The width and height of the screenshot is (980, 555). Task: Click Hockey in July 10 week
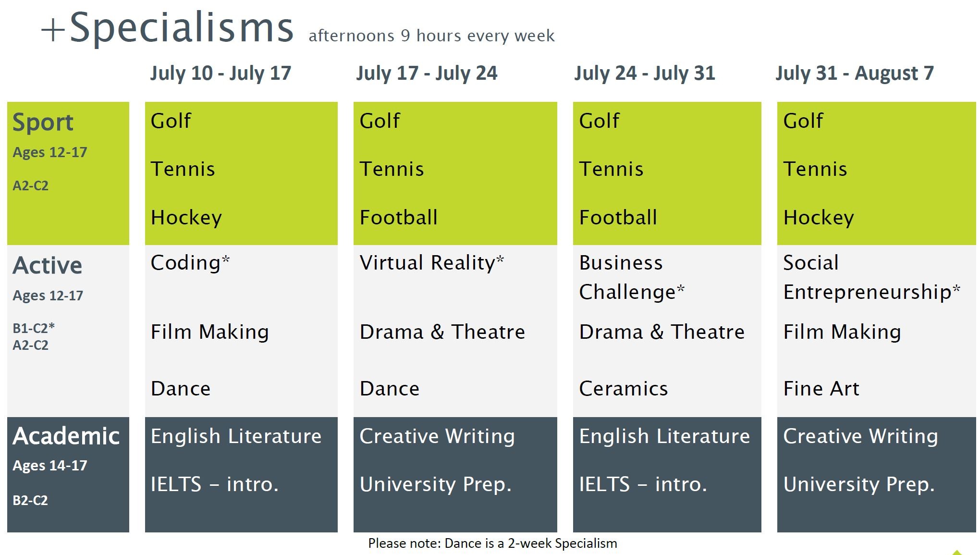[186, 218]
